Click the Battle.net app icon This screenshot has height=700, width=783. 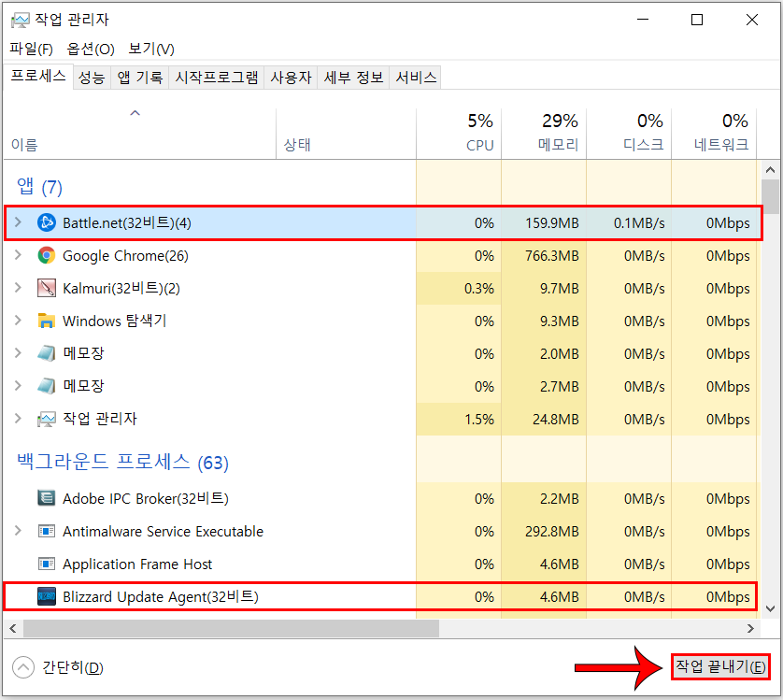pos(47,222)
